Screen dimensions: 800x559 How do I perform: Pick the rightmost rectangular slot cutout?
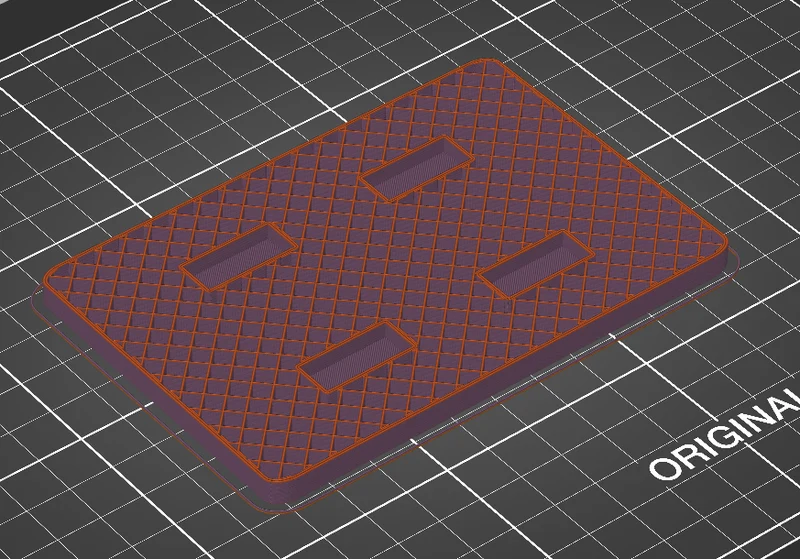tap(536, 264)
